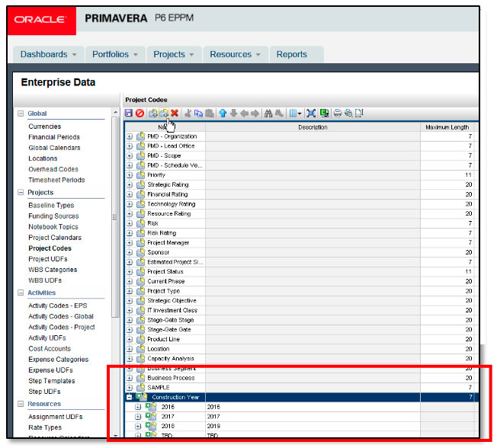Collapse the Construction Year row
This screenshot has width=497, height=448.
[130, 397]
